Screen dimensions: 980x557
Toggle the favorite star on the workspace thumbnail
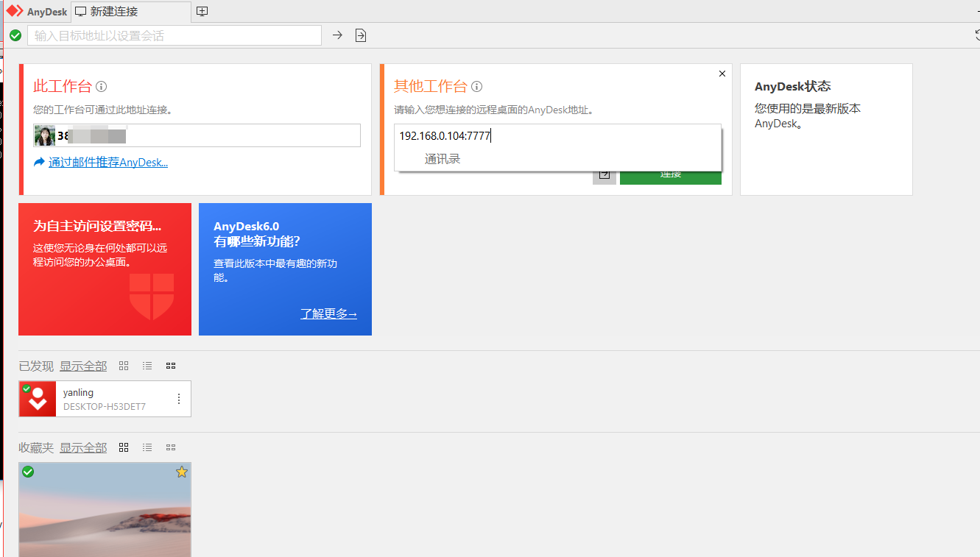pyautogui.click(x=181, y=472)
